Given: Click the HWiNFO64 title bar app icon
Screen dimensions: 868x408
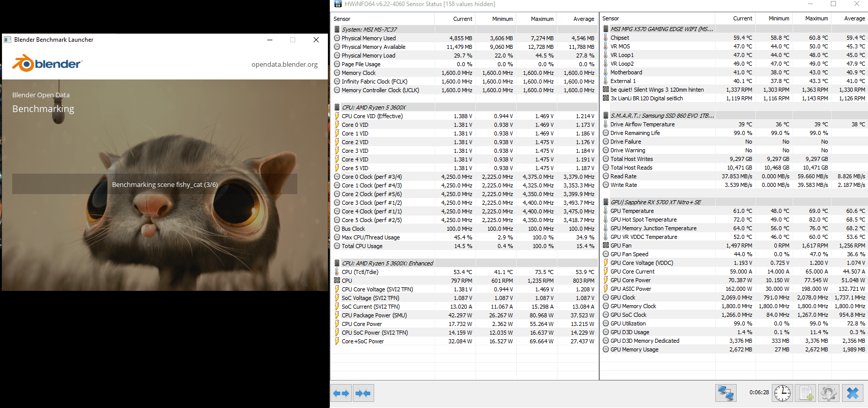Looking at the screenshot, I should coord(338,4).
